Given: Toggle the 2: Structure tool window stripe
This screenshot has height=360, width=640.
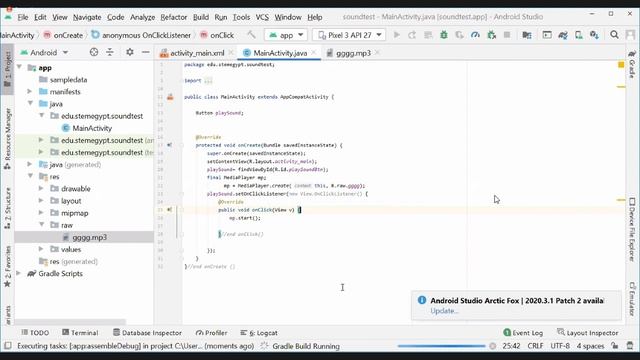Looking at the screenshot, I should pos(7,208).
